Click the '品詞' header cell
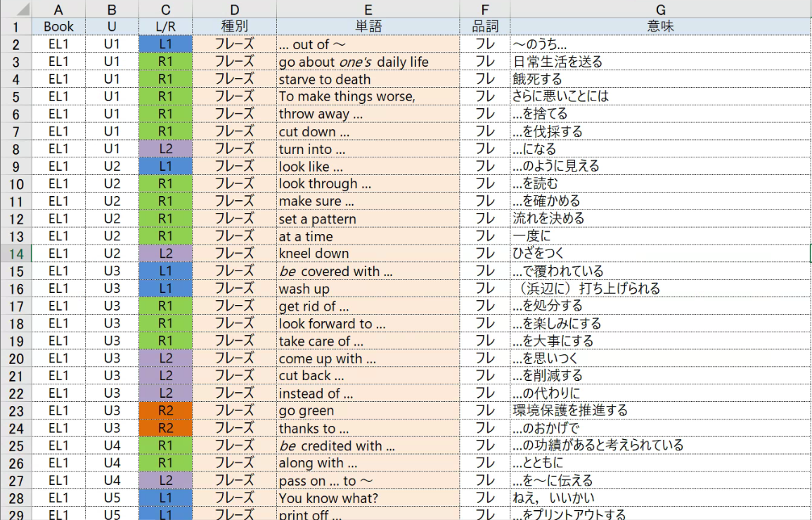Viewport: 812px width, 520px height. [484, 27]
